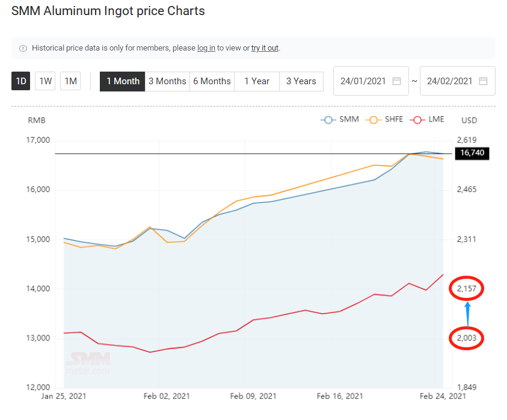The image size is (507, 420).
Task: Click the SMM Aluminum Ingot price Charts title
Action: [x=108, y=11]
